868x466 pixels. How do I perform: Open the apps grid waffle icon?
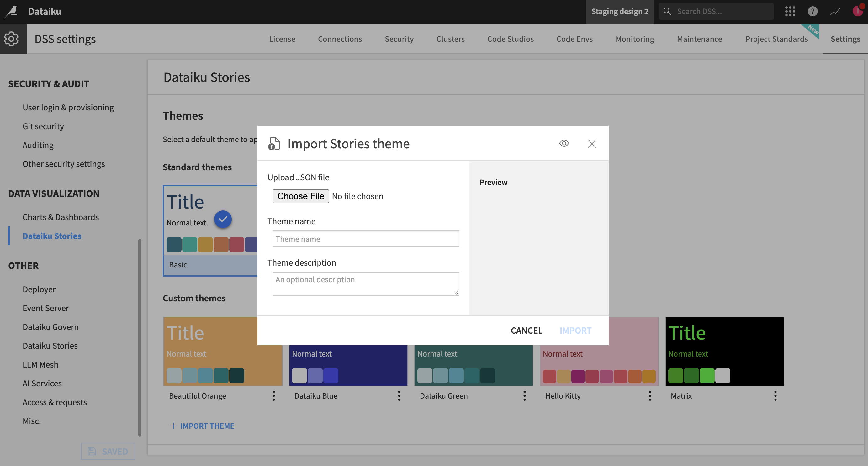[x=790, y=11]
